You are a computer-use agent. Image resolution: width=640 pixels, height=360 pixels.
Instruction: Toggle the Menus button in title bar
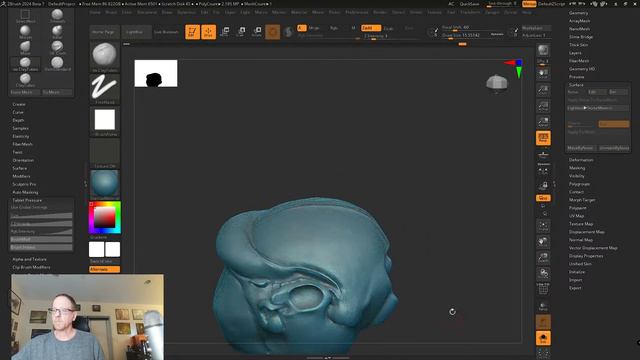click(x=529, y=4)
